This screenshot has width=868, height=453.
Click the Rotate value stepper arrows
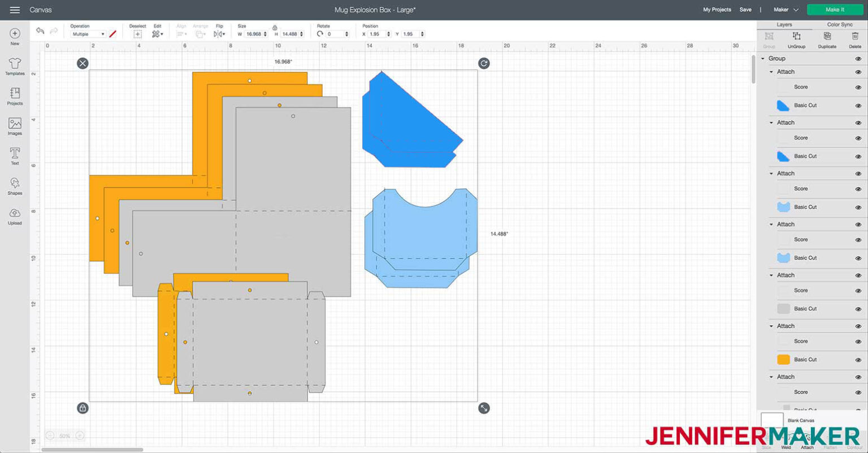pyautogui.click(x=346, y=34)
